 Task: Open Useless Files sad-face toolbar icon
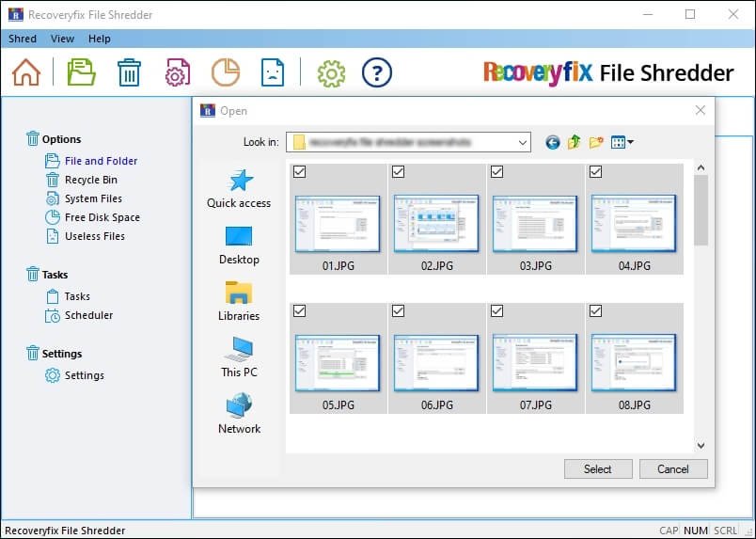[273, 72]
